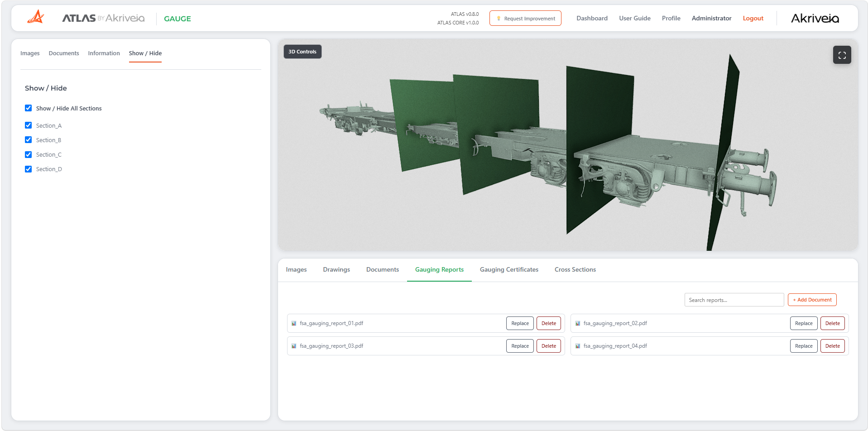Click the orange Atlas logo icon
Screen dimensions: 868x431
pos(36,17)
